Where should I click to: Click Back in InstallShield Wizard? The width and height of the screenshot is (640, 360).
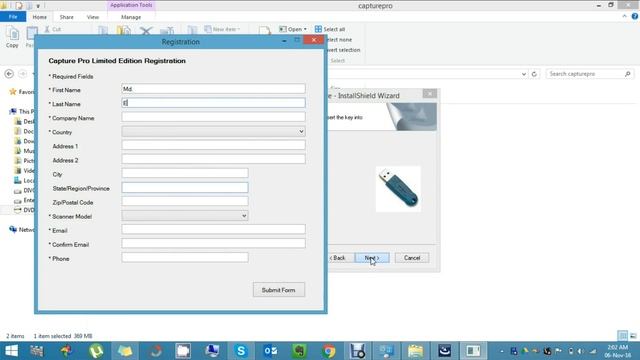338,258
